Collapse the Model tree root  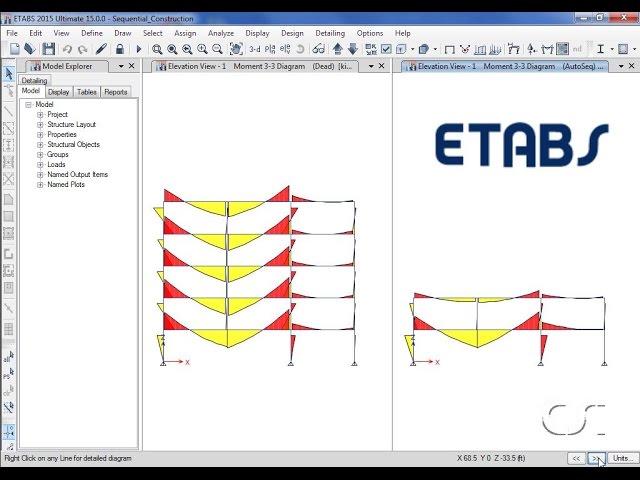pos(28,105)
